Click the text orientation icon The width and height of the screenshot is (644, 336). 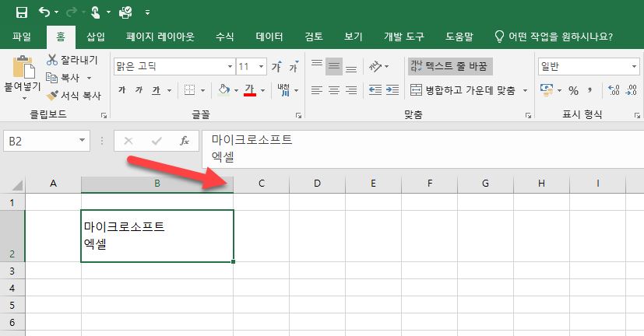click(375, 66)
